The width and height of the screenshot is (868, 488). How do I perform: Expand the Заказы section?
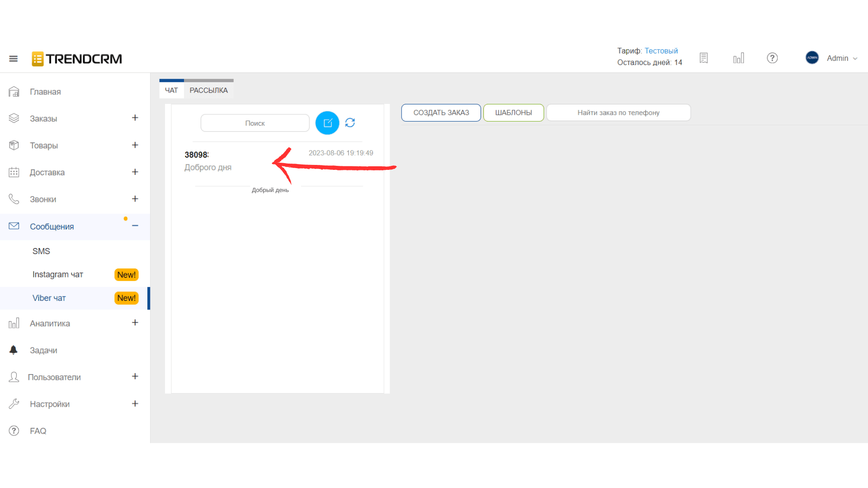(135, 118)
